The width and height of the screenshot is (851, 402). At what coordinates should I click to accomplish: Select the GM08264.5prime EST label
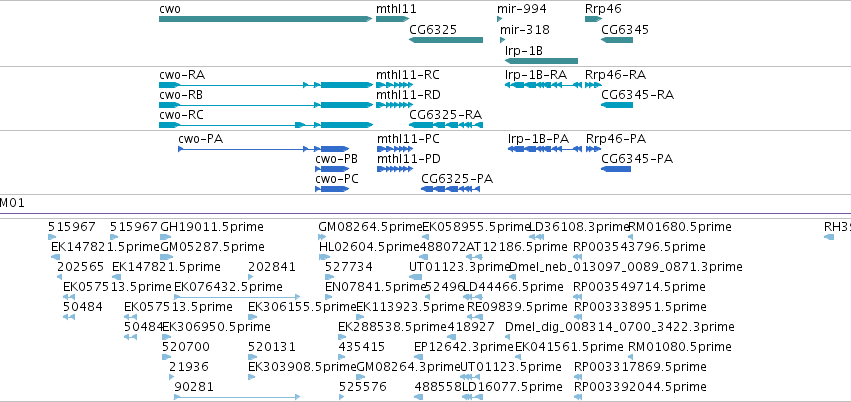(370, 227)
